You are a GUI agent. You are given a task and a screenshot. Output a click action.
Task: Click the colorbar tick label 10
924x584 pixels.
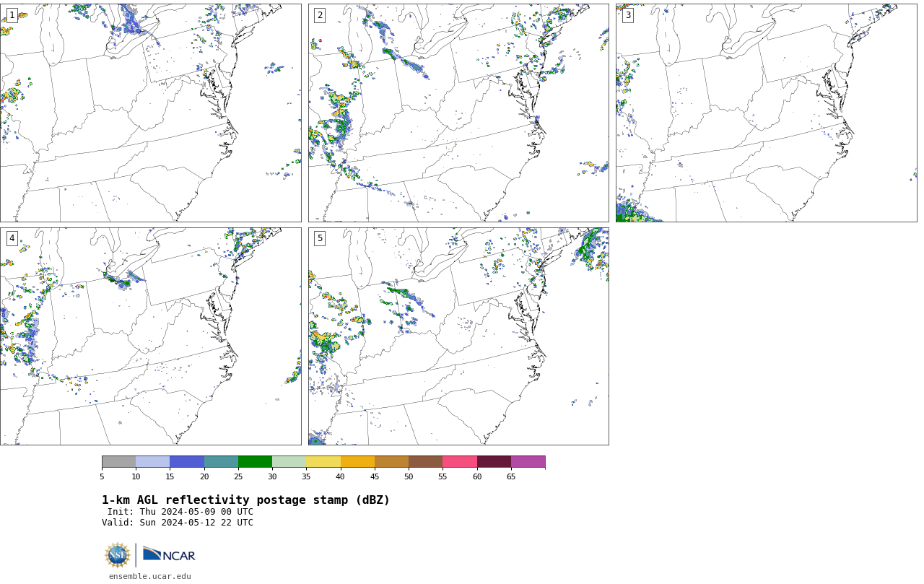tap(136, 476)
